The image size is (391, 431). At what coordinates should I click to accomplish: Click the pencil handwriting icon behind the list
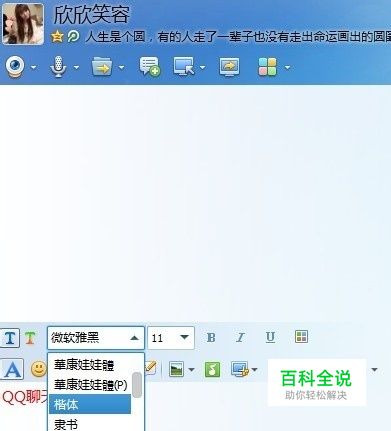pos(150,368)
